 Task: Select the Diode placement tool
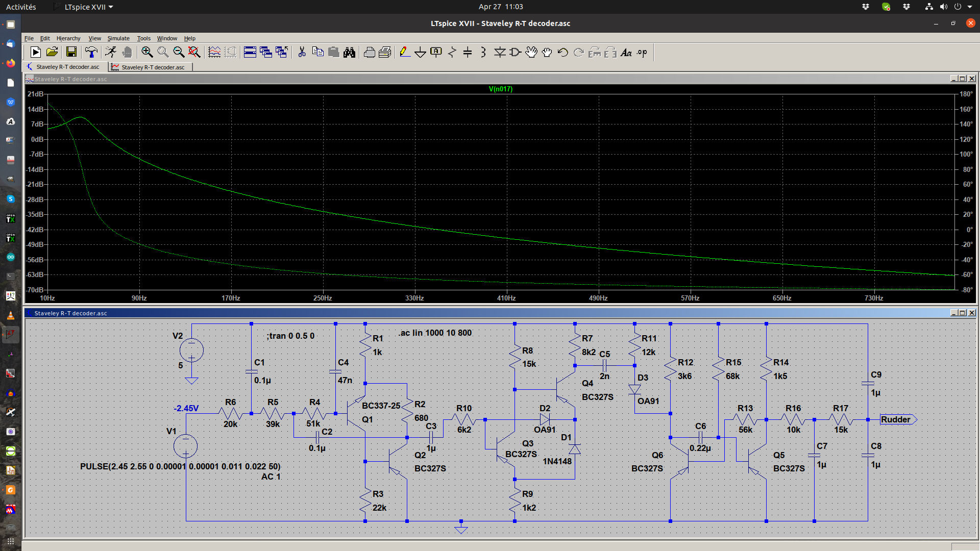(x=500, y=52)
